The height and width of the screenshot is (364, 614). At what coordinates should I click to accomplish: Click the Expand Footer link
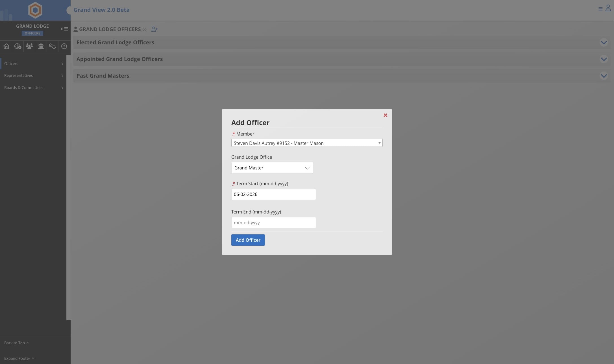[19, 358]
